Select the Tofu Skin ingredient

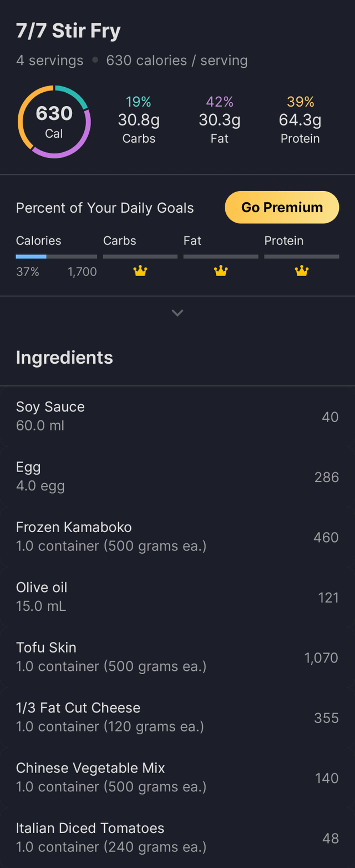tap(177, 657)
